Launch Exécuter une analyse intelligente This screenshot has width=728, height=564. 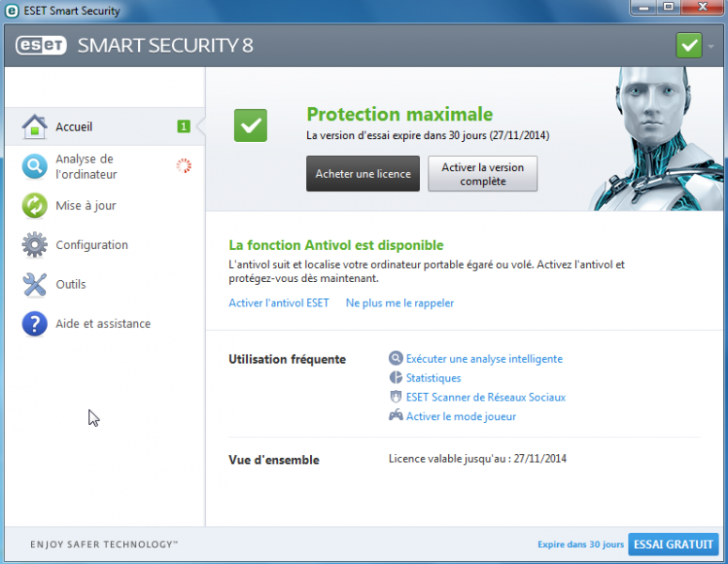click(484, 359)
